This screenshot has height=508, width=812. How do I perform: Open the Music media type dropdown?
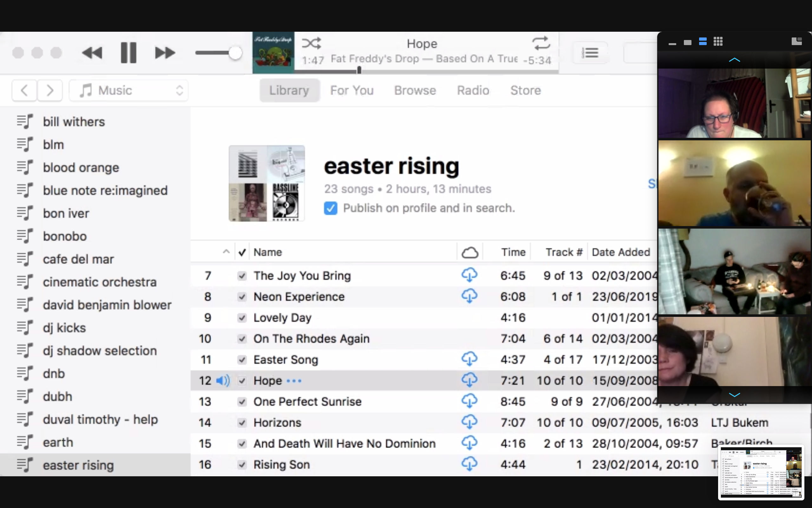(x=128, y=90)
